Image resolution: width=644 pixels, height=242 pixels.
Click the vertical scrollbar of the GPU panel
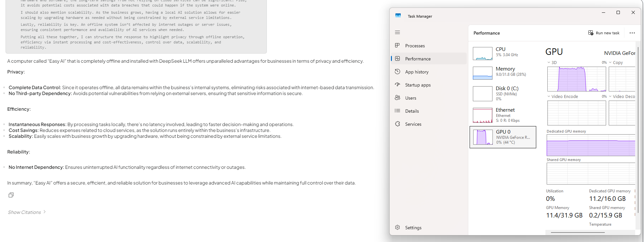click(638, 131)
